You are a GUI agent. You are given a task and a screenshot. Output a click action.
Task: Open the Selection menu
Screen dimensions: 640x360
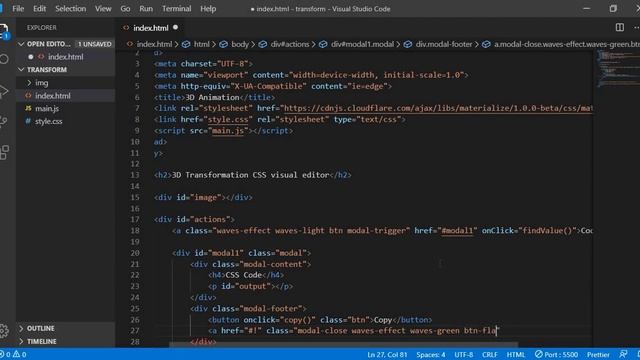[x=71, y=9]
